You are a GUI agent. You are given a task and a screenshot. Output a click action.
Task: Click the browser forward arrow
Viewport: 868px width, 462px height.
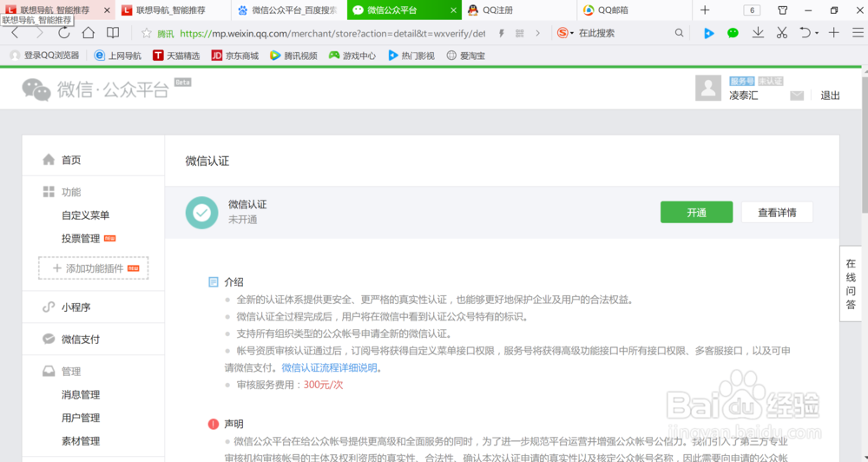39,33
